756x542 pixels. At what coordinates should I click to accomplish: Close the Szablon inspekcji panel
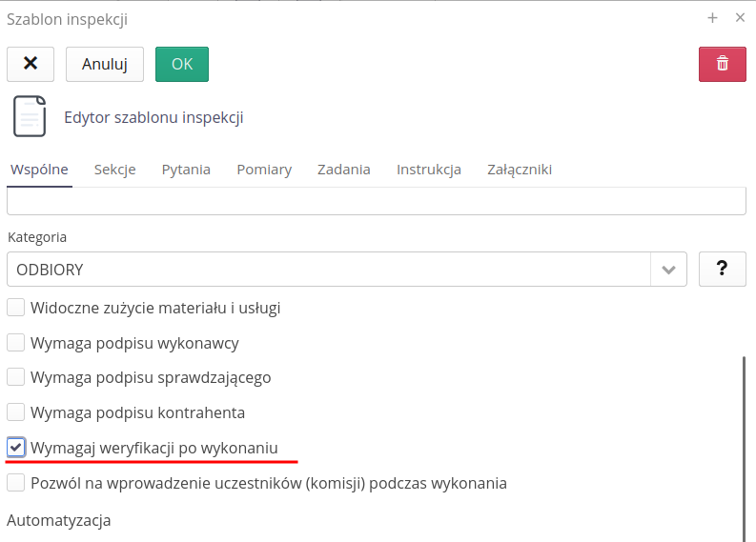click(740, 18)
